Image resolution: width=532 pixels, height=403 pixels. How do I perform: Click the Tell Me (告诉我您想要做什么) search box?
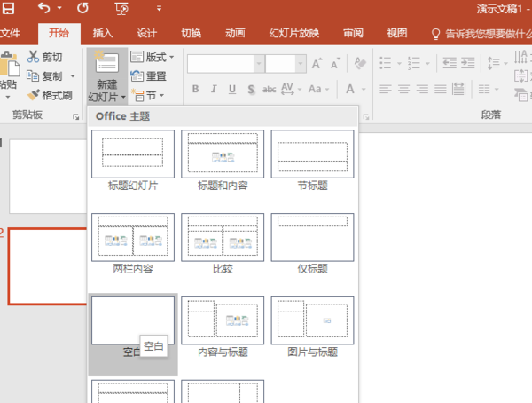pos(486,33)
